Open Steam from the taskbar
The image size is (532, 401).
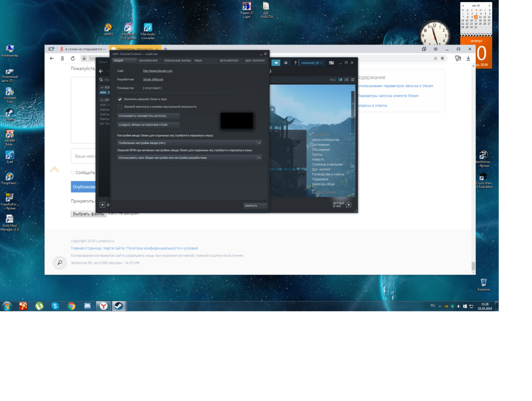(x=118, y=306)
